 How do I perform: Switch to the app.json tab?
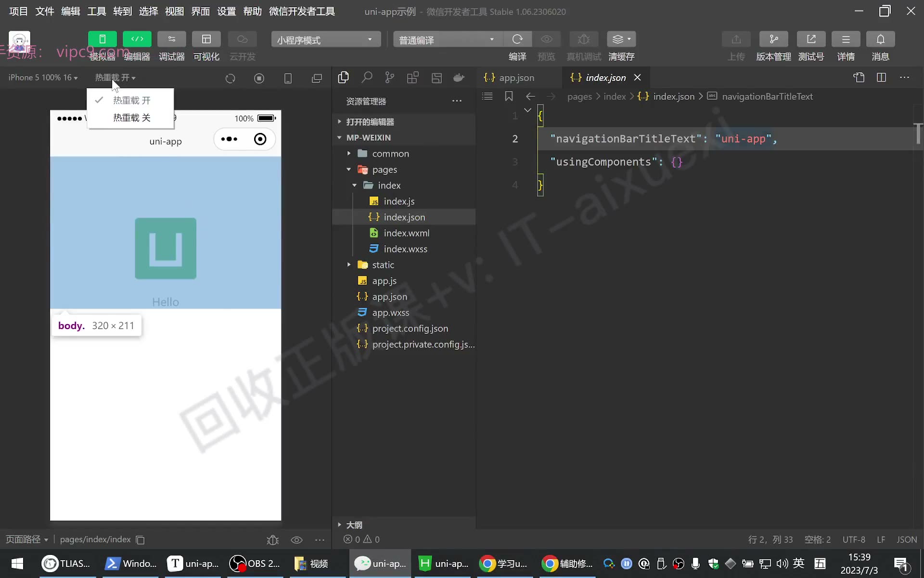point(510,78)
